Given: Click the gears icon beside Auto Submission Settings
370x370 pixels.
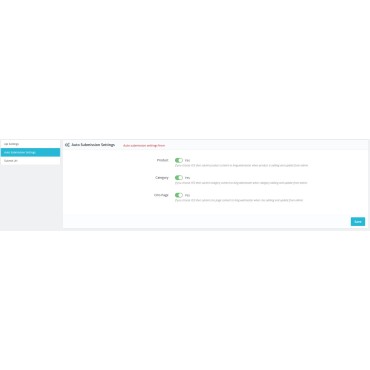Looking at the screenshot, I should point(67,145).
